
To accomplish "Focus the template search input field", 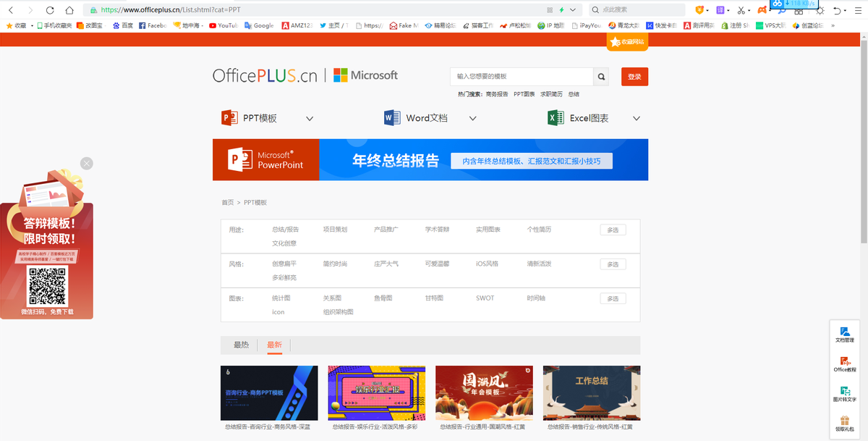I will [x=522, y=76].
